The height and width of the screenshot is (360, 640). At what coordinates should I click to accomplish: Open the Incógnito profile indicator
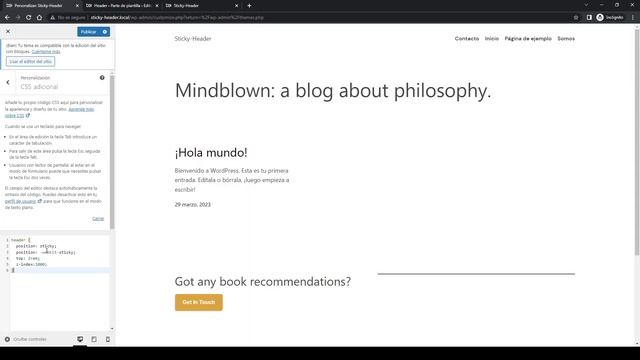click(x=610, y=18)
